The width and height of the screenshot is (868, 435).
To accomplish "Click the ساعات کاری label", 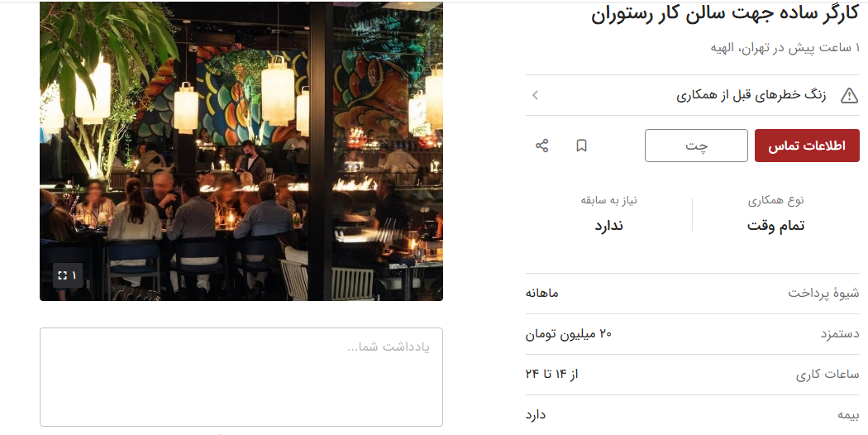I will click(x=827, y=375).
